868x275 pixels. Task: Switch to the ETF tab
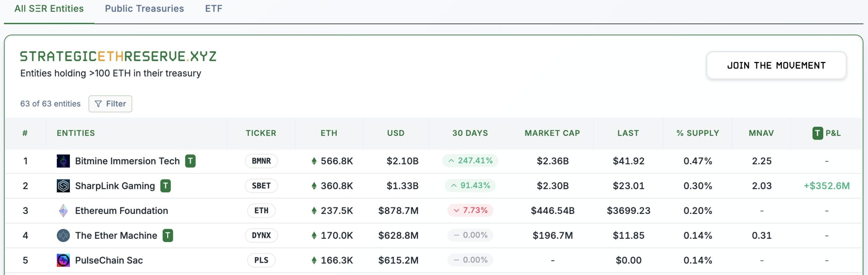click(x=214, y=8)
